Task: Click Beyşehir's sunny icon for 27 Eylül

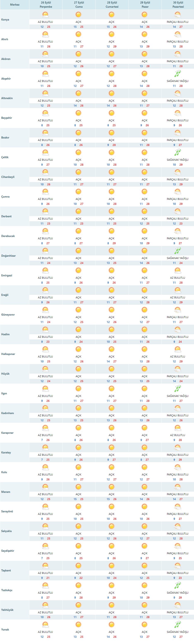Action: 78,113
